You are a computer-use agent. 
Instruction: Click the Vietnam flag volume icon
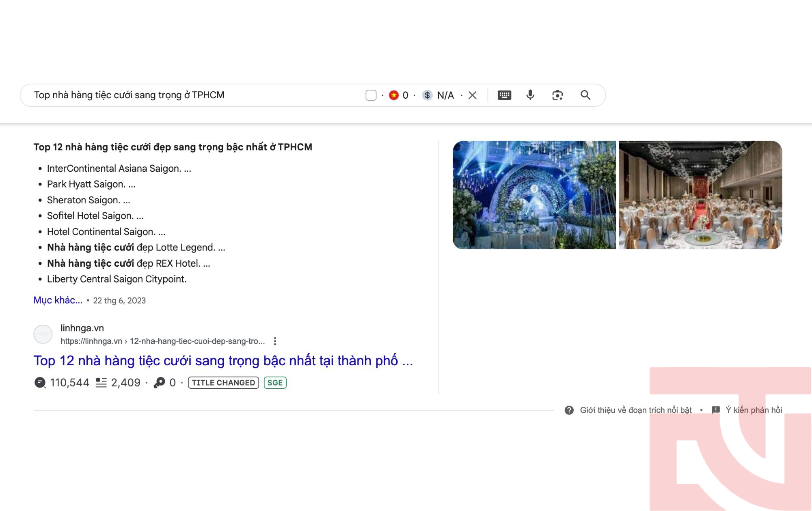click(x=393, y=95)
